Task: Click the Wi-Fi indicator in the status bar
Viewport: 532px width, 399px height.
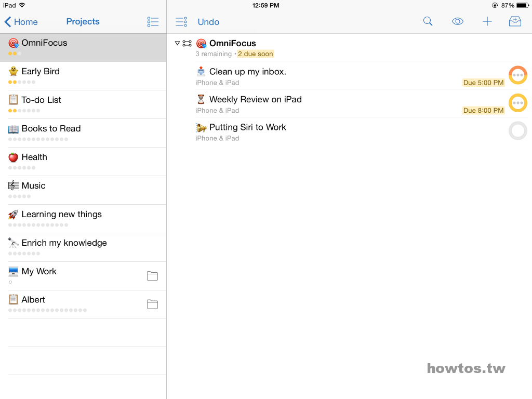Action: [x=22, y=5]
